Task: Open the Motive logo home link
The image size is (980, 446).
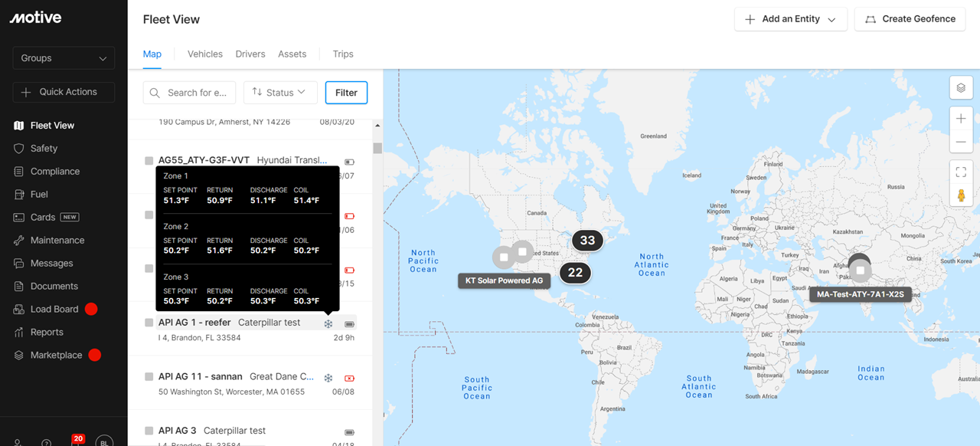Action: point(35,18)
